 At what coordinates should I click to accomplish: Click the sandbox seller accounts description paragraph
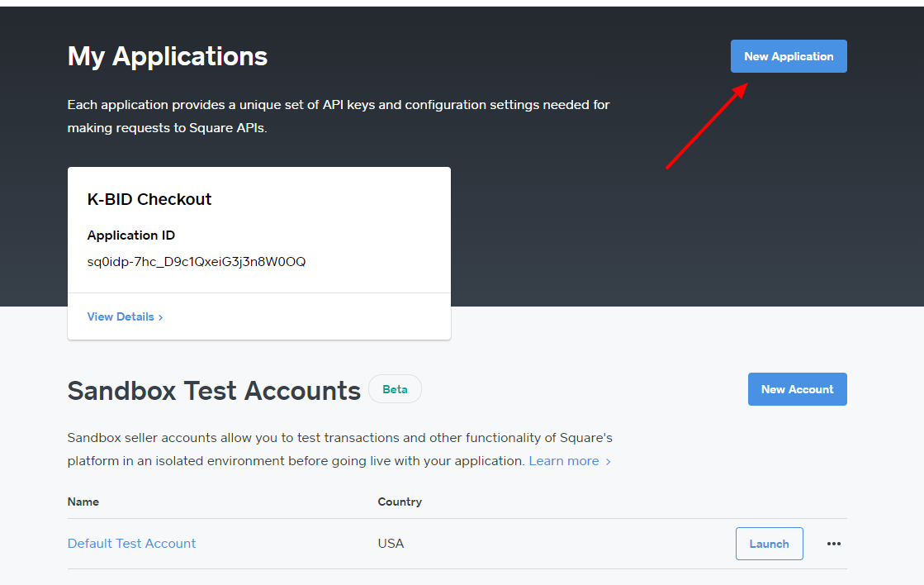(x=339, y=449)
